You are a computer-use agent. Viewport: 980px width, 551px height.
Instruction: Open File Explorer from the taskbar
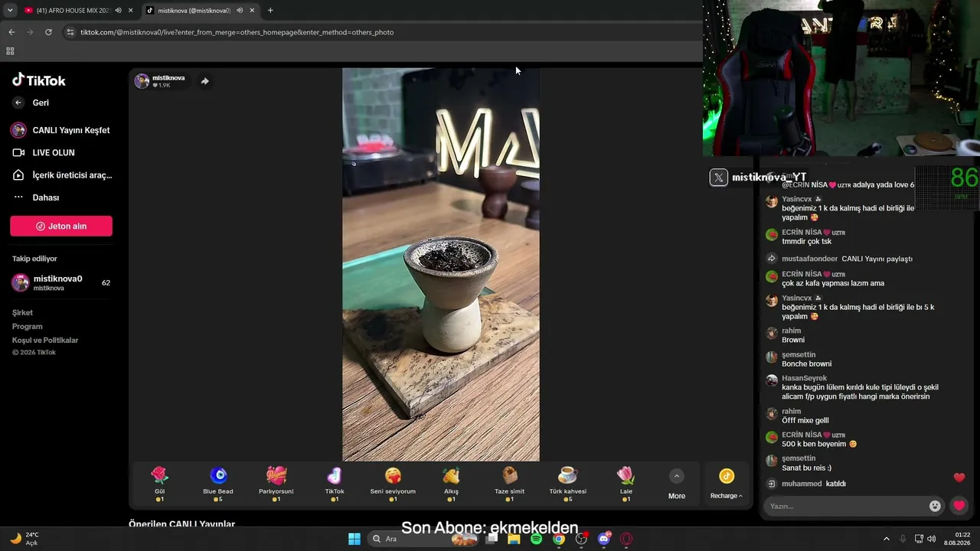514,539
